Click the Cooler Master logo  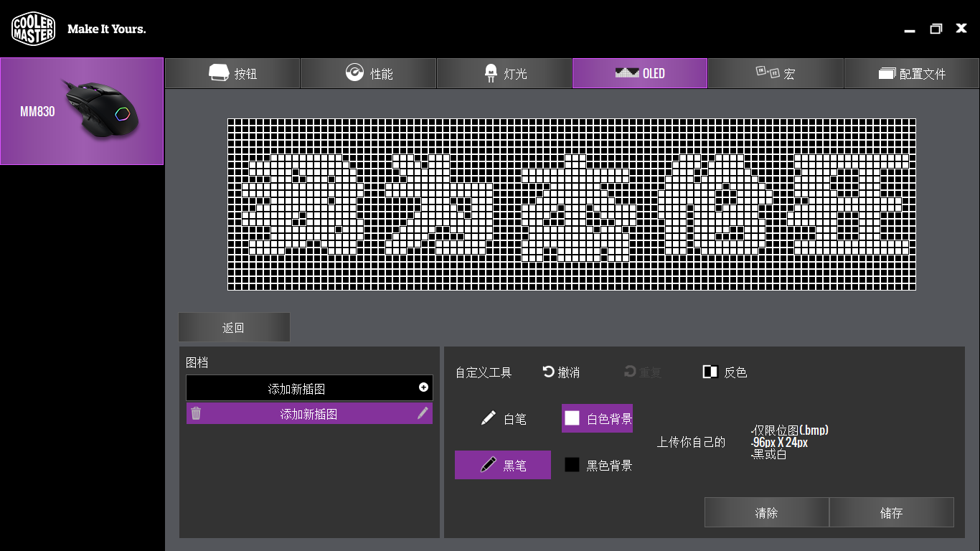33,29
